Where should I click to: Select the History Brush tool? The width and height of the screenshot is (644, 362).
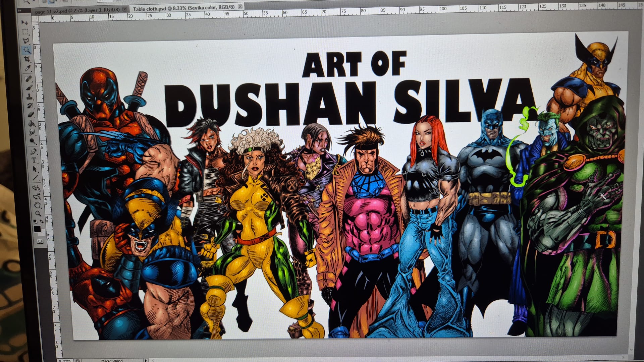point(30,106)
